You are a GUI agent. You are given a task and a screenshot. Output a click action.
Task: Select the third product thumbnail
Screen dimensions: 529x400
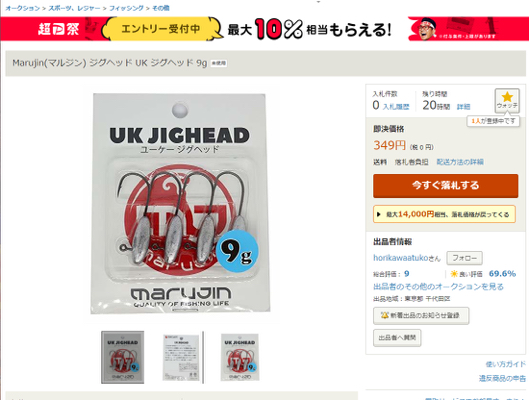point(240,358)
